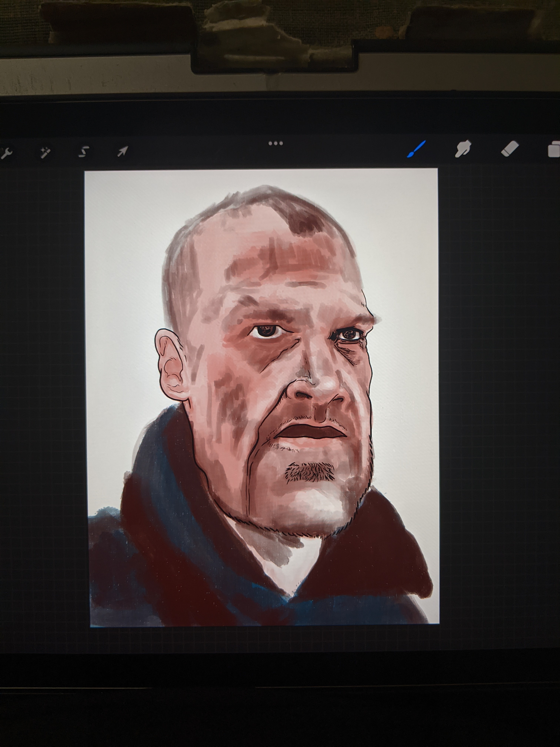Open the Layers panel icon
Screen dimensions: 560x747
tap(554, 149)
